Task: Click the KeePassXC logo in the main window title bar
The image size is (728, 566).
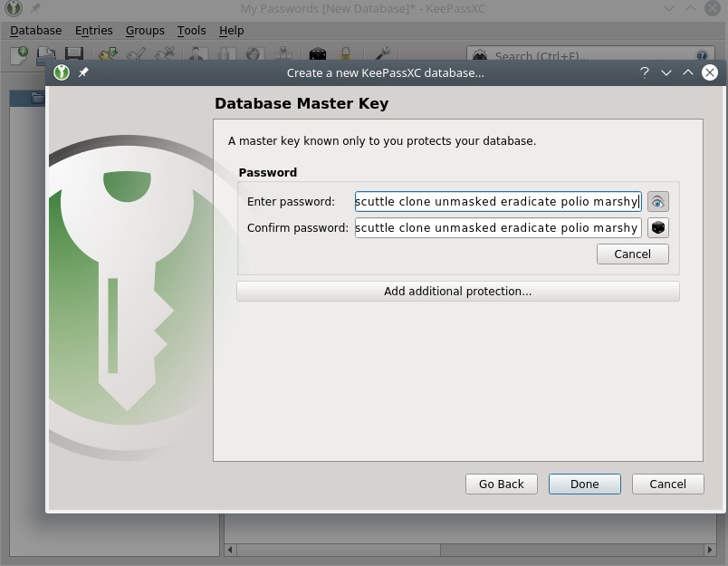Action: 14,8
